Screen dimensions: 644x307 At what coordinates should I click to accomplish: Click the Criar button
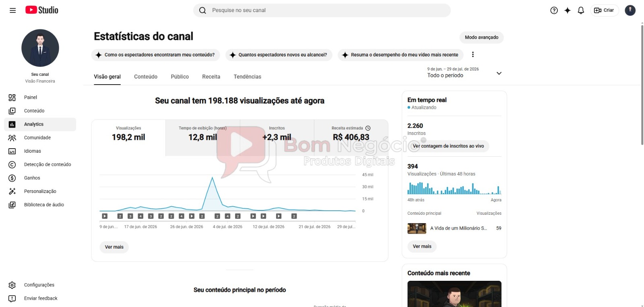point(604,10)
